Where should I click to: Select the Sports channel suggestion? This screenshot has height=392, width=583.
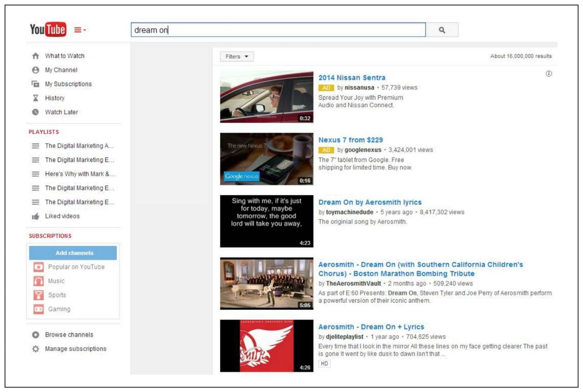click(x=57, y=295)
